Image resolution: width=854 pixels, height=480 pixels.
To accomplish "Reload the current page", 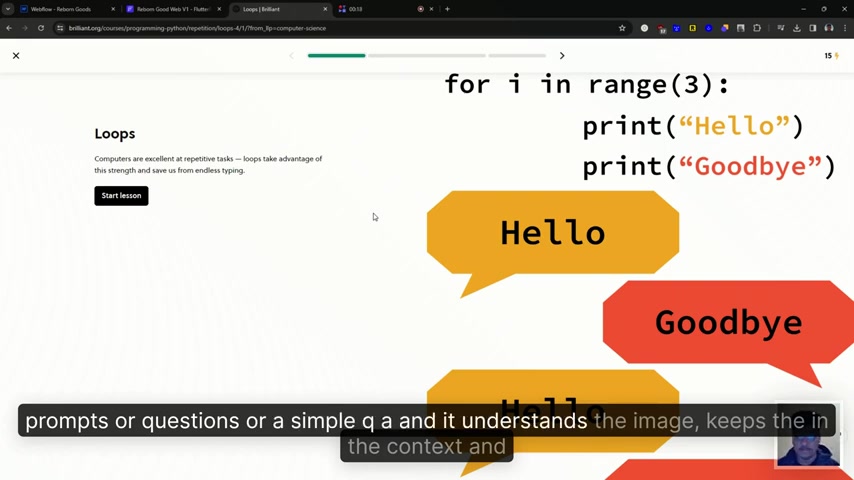I will click(41, 28).
